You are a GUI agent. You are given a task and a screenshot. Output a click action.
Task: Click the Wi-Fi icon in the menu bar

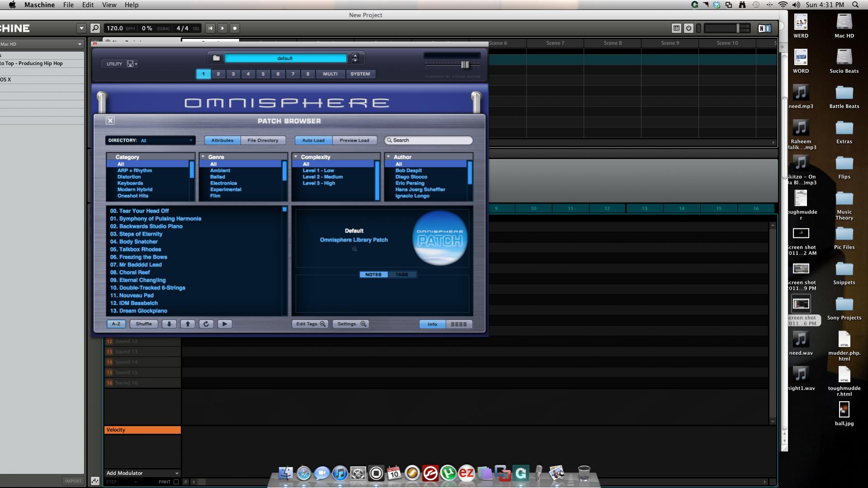click(783, 5)
